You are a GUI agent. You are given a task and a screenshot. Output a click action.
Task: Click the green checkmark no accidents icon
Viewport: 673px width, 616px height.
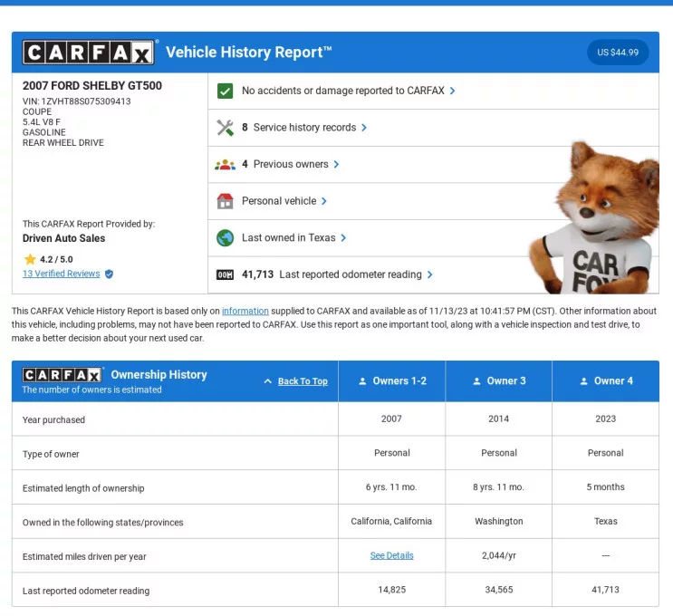(x=226, y=91)
